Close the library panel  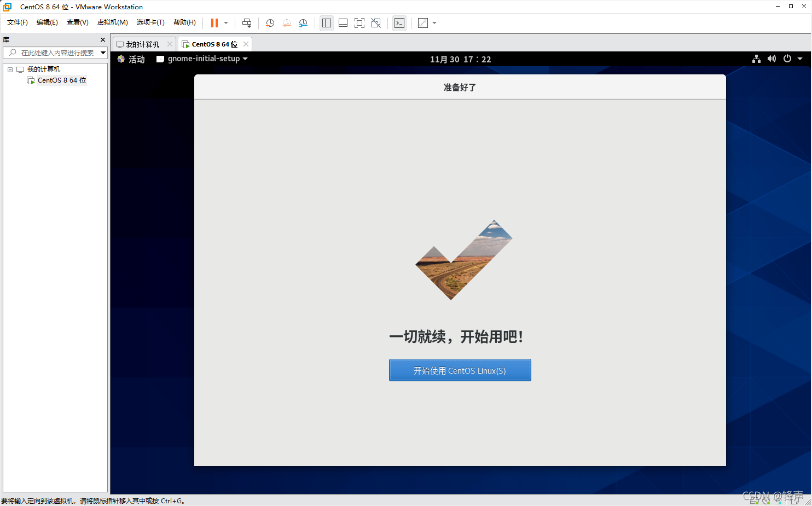tap(103, 39)
